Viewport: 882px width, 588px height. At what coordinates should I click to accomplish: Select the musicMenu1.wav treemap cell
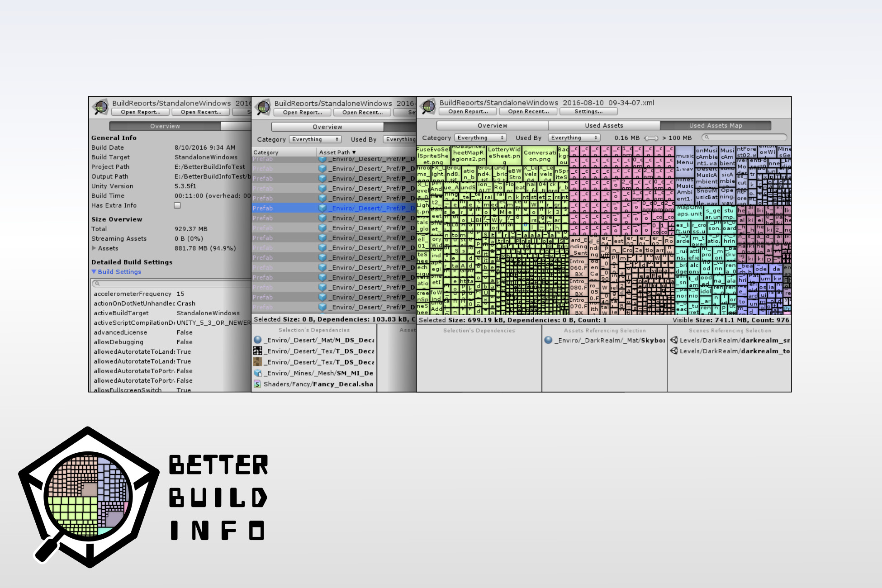tap(685, 161)
